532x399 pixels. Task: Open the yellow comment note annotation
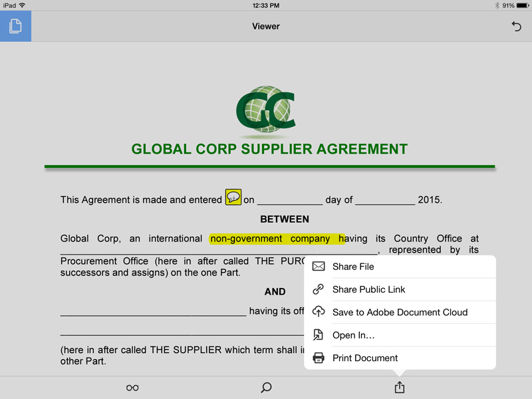233,197
